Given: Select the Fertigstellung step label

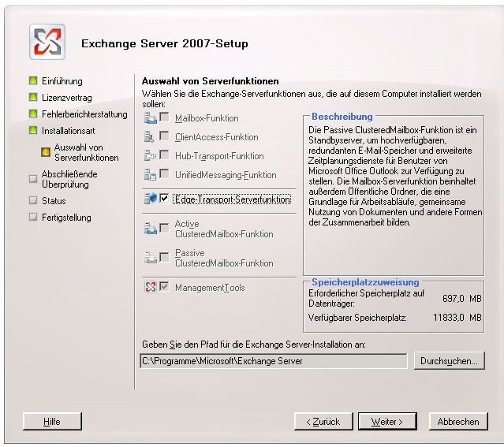Looking at the screenshot, I should tap(66, 218).
